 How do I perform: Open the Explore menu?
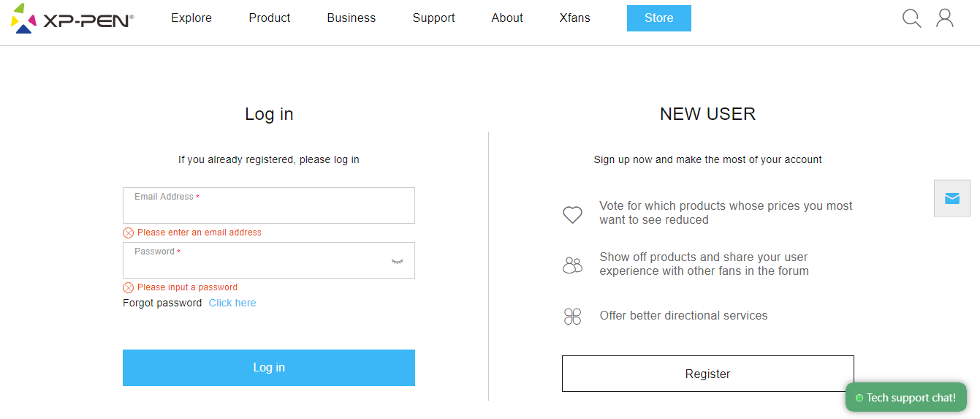pyautogui.click(x=191, y=18)
